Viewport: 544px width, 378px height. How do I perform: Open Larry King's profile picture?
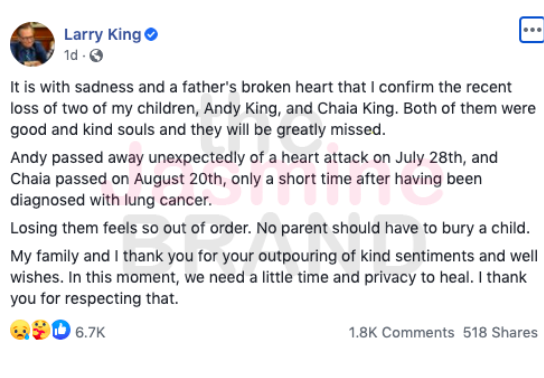click(32, 44)
